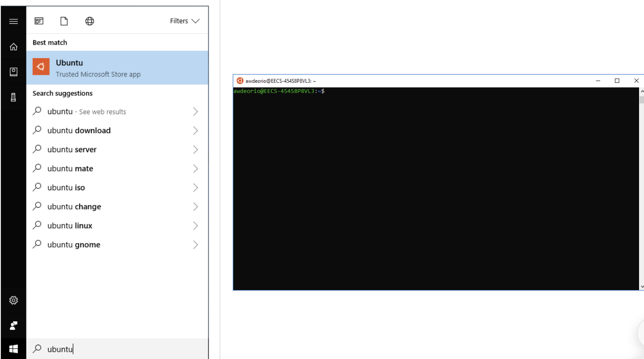Open the hamburger menu in the Start search pane
Image resolution: width=644 pixels, height=359 pixels.
(x=13, y=21)
